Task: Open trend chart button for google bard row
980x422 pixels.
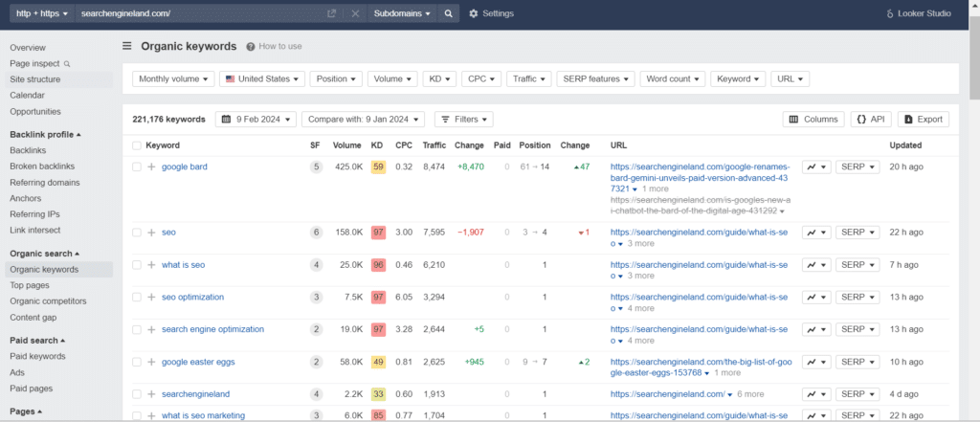Action: click(816, 167)
